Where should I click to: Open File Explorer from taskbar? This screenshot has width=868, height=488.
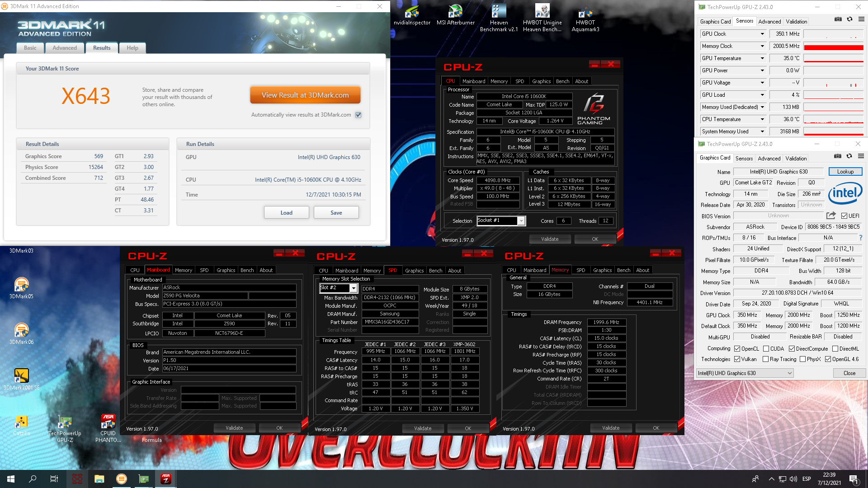coord(99,479)
